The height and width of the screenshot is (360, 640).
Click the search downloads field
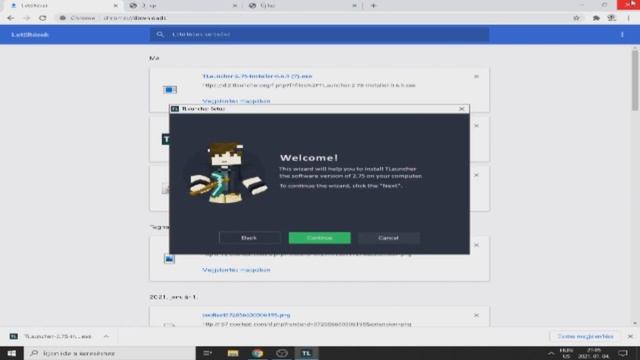[319, 34]
